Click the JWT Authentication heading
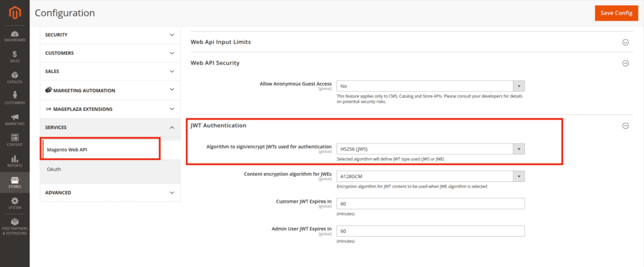The width and height of the screenshot is (644, 267). (x=218, y=125)
